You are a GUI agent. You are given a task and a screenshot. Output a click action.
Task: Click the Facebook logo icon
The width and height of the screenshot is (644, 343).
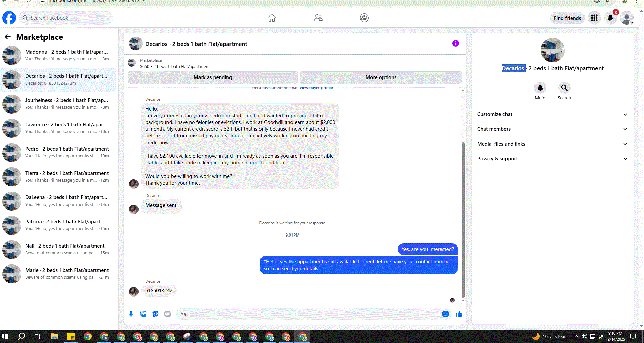point(9,18)
